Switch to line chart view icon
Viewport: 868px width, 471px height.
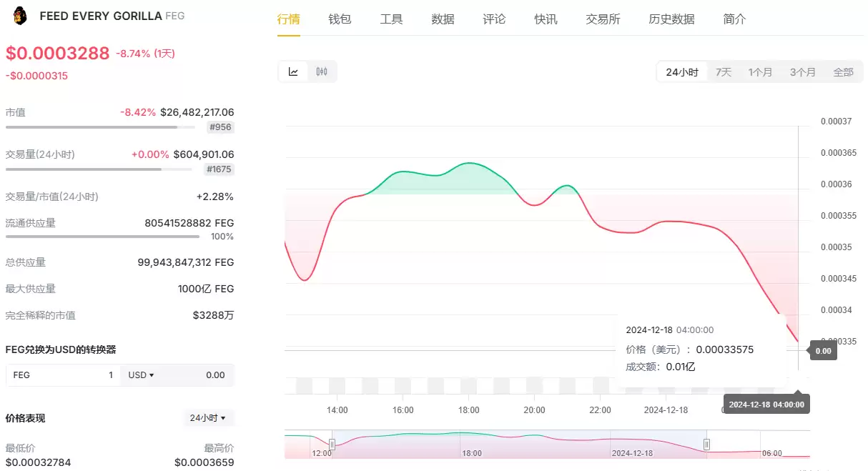coord(293,71)
